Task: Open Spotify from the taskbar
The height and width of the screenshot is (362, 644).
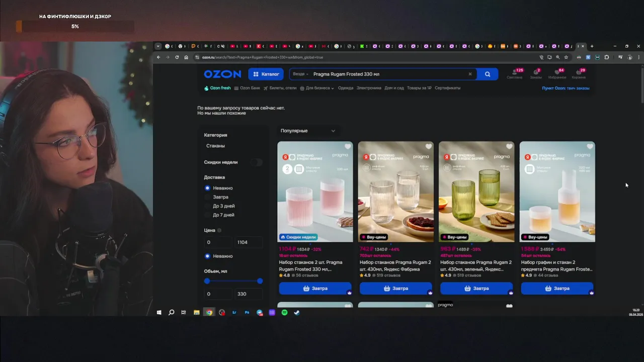Action: point(284,313)
